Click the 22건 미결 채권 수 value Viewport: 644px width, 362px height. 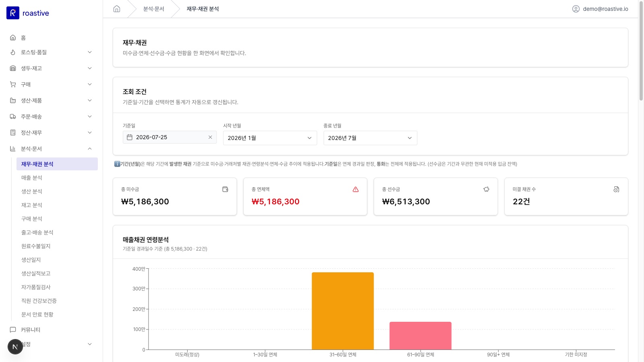pyautogui.click(x=521, y=202)
